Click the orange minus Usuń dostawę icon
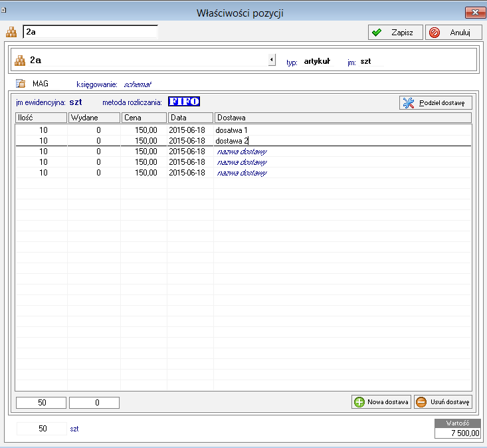This screenshot has height=448, width=487. click(421, 402)
